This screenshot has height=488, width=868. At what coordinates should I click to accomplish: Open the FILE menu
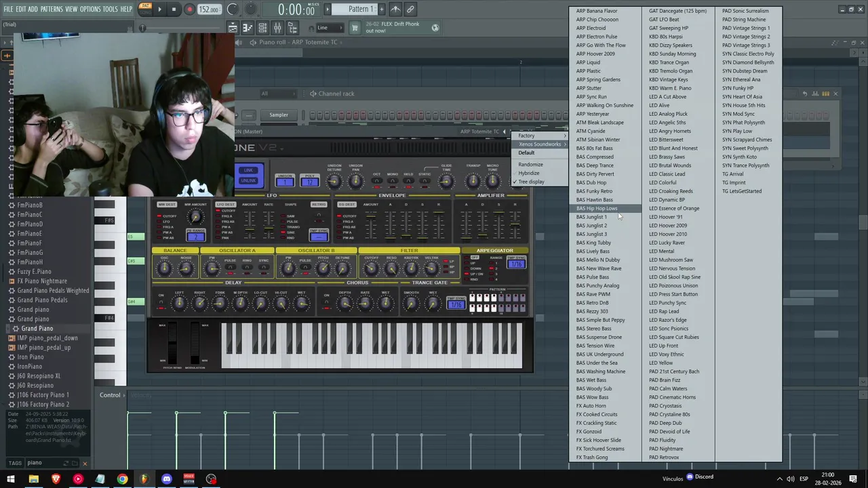(8, 9)
